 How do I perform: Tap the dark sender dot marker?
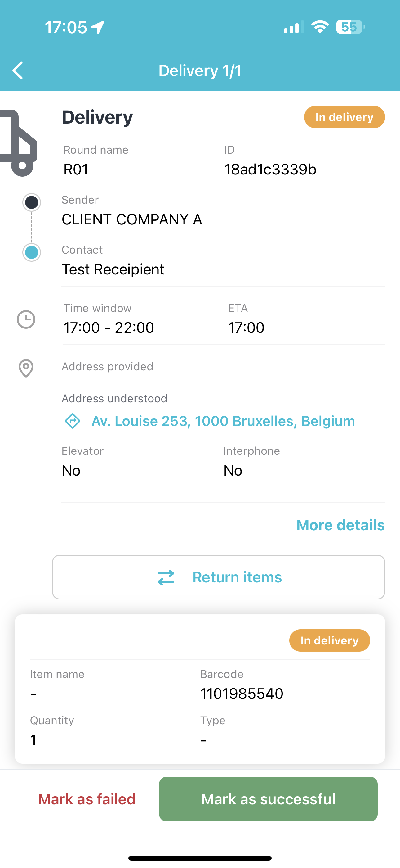32,202
